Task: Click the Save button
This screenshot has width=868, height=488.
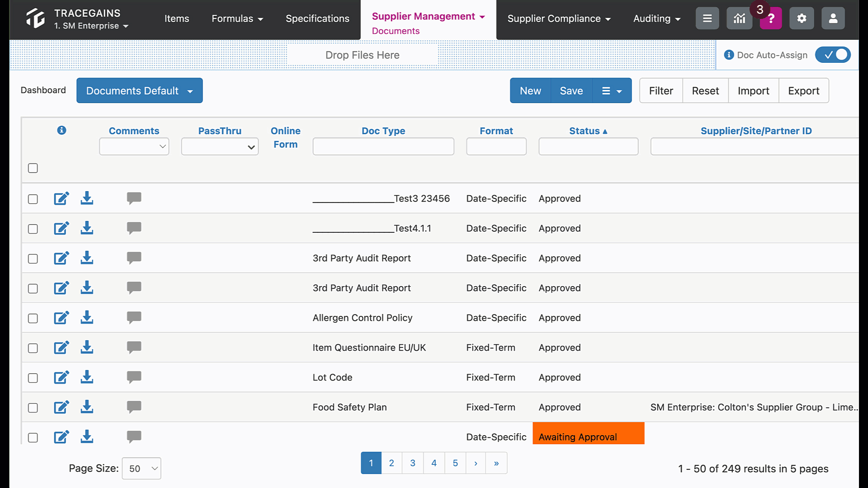Action: [x=571, y=90]
